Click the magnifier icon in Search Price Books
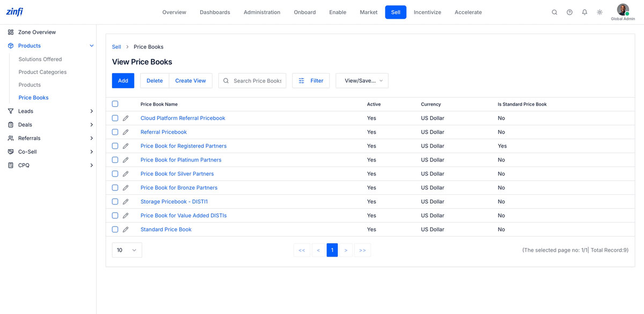This screenshot has height=314, width=644. [226, 81]
